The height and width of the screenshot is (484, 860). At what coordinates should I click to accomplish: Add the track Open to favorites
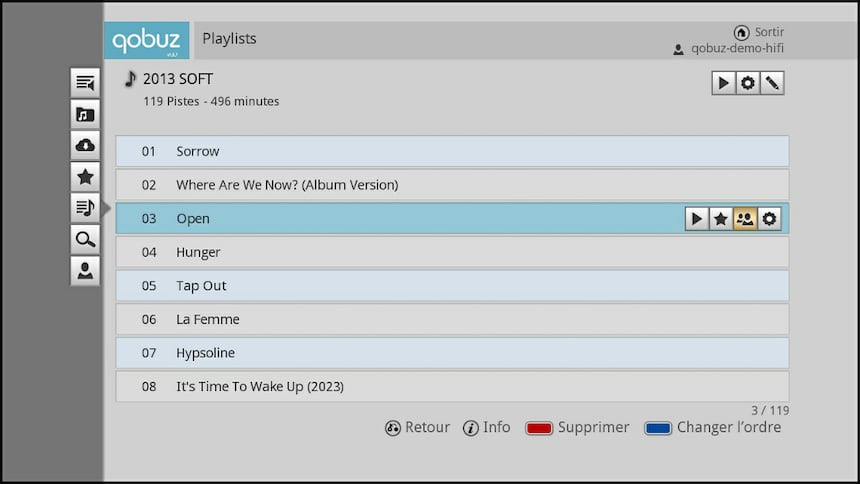(721, 219)
